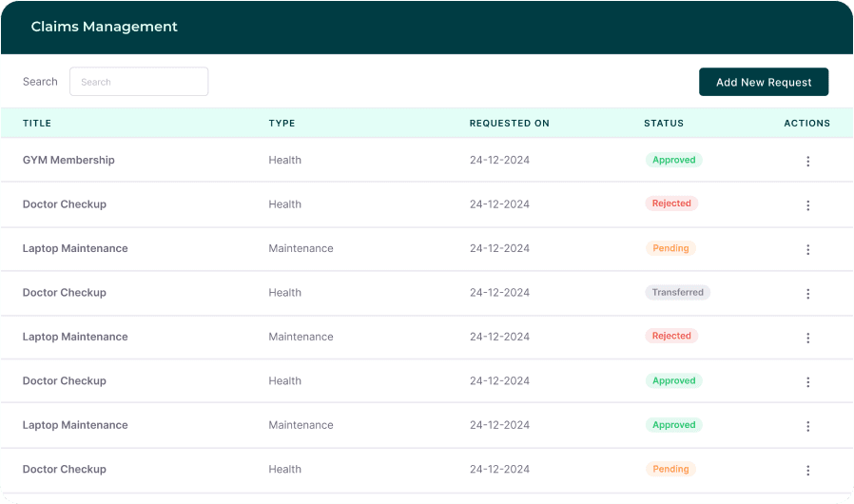Focus the Search input field

139,82
